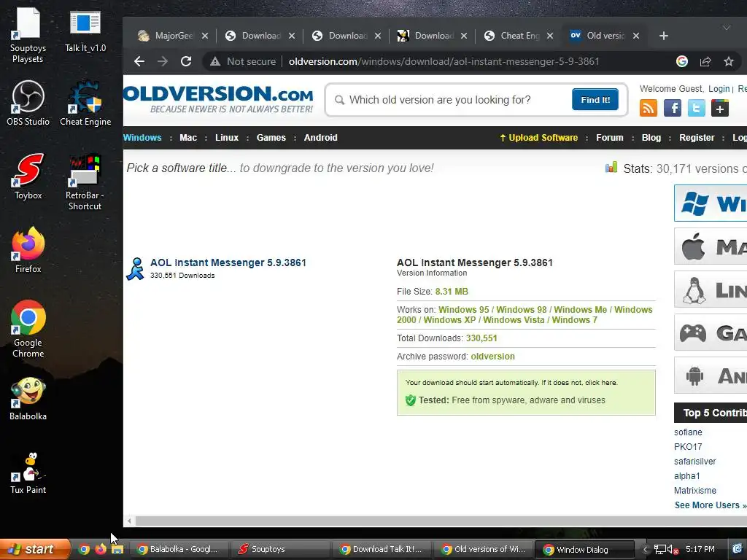
Task: Launch Cheat Engine from the desktop
Action: (85, 103)
